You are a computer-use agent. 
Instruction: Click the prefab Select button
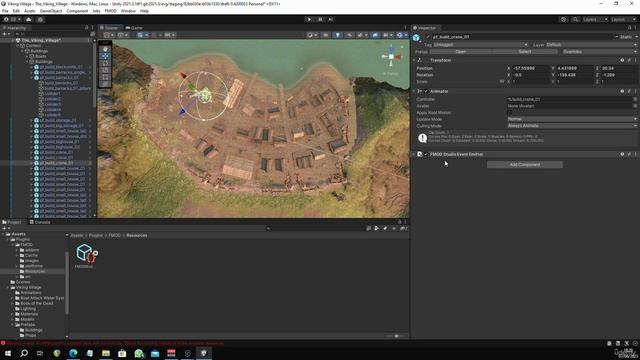click(524, 52)
